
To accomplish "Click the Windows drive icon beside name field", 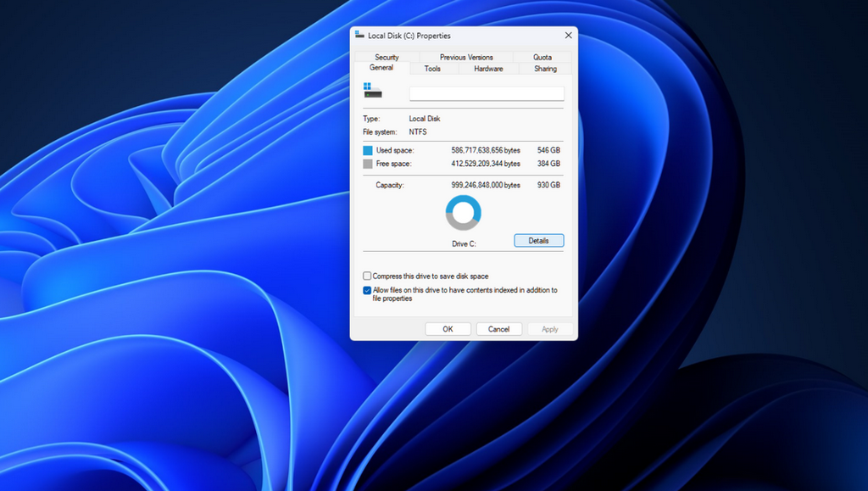I will (373, 90).
